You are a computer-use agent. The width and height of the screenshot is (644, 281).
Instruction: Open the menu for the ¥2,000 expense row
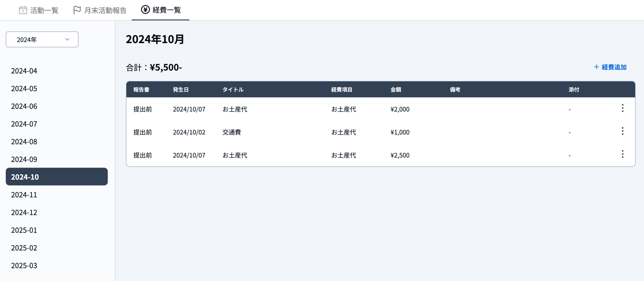pyautogui.click(x=622, y=108)
